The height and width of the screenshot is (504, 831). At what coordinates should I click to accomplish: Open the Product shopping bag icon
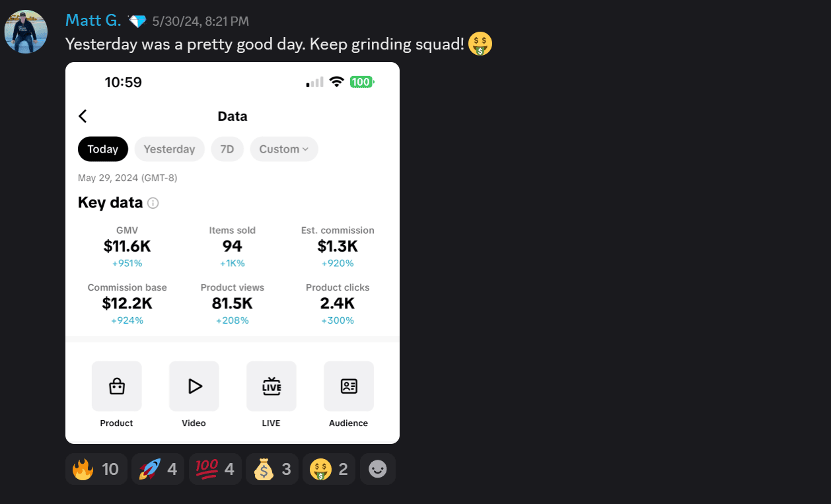coord(117,386)
